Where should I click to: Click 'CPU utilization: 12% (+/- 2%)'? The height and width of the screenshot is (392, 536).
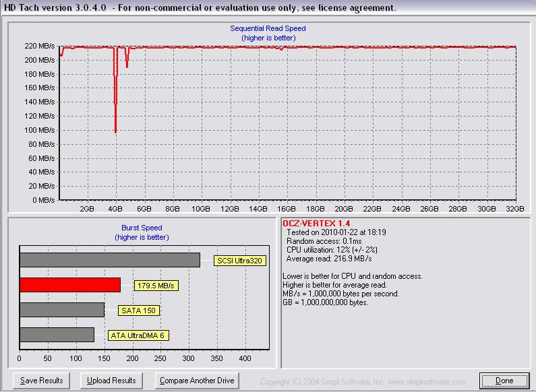point(332,250)
